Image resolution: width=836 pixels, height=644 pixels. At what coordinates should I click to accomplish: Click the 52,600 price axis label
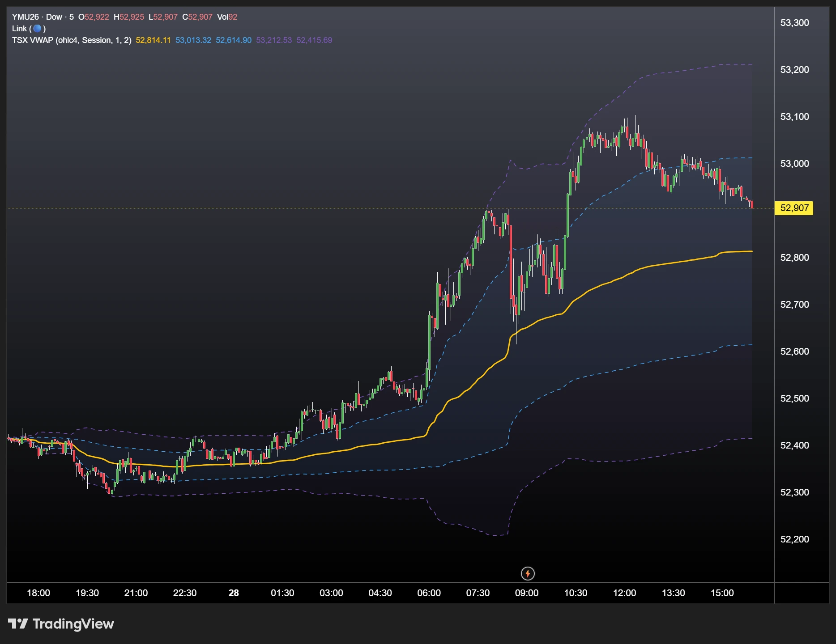point(794,352)
